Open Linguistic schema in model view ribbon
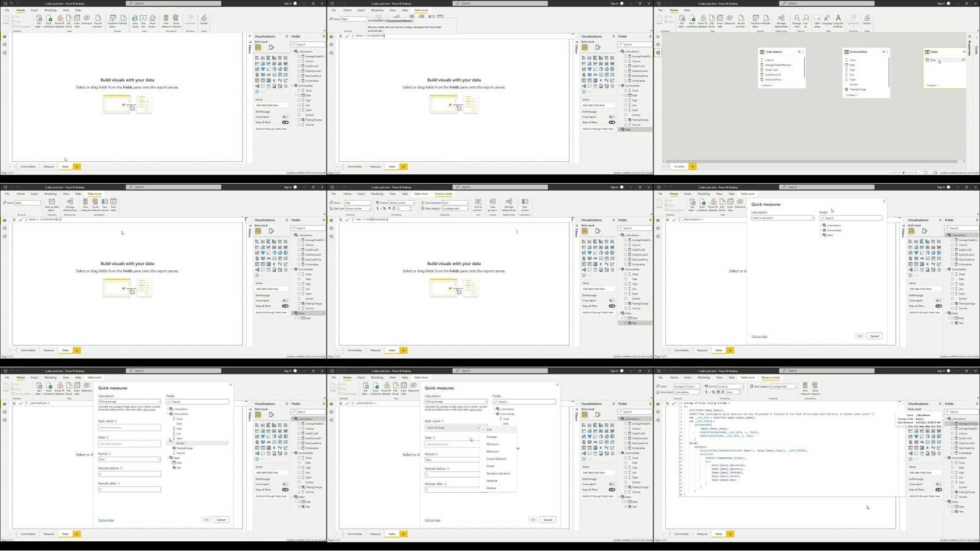980x551 pixels. [x=838, y=20]
